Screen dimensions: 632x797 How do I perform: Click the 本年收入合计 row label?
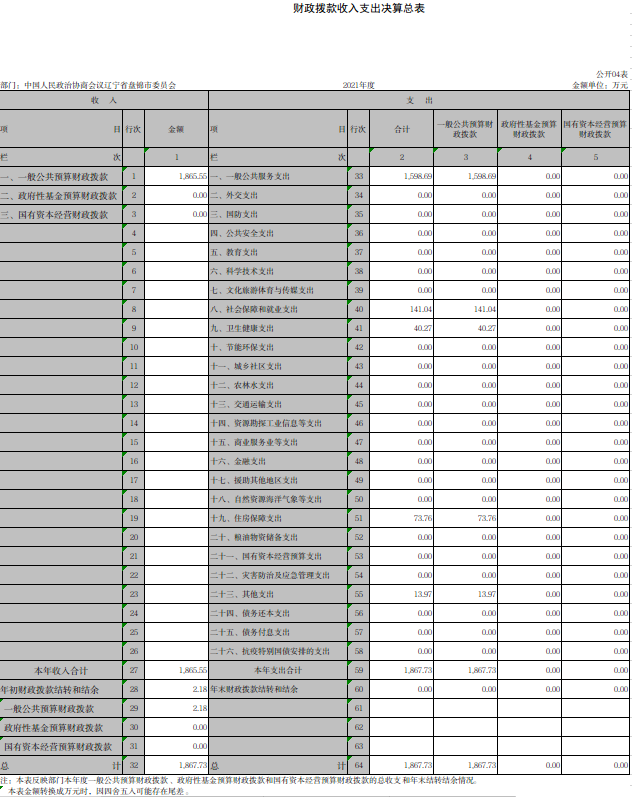click(61, 670)
